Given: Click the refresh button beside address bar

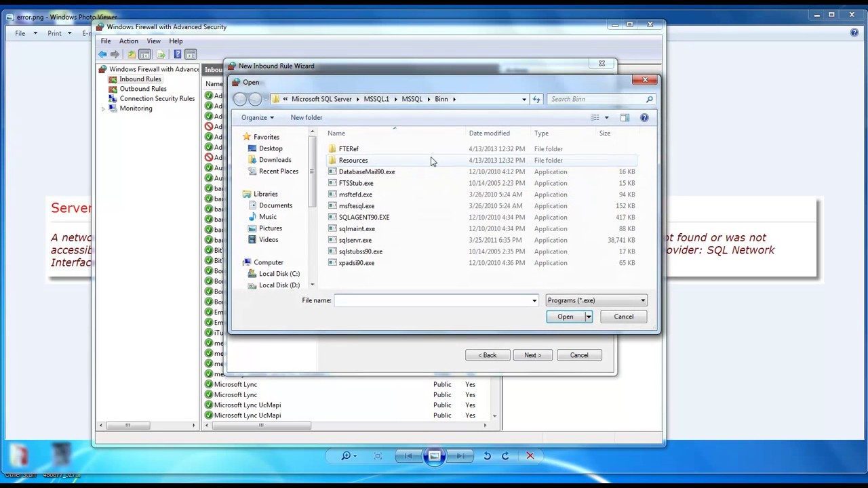Looking at the screenshot, I should (x=536, y=99).
